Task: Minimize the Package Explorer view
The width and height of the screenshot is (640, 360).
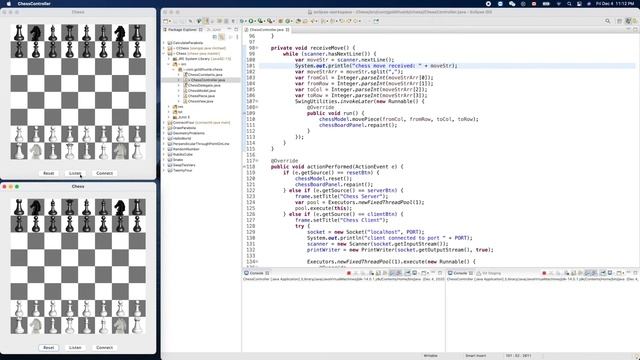Action: (229, 29)
